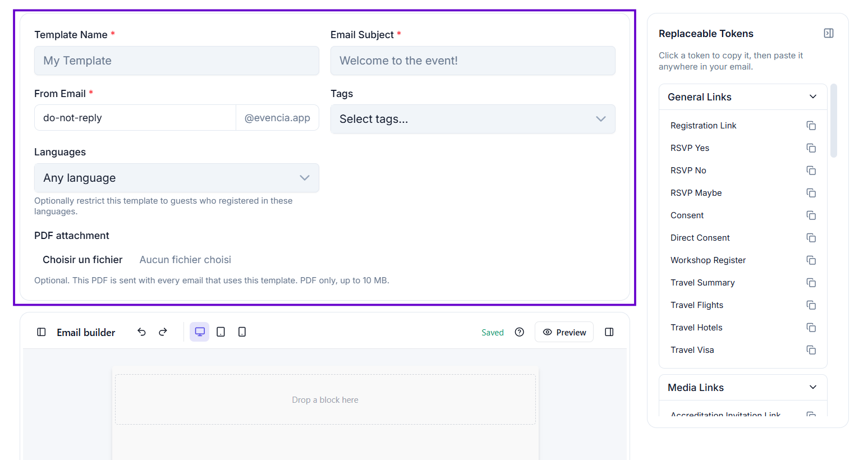Open the email builder help icon
The height and width of the screenshot is (460, 868).
click(x=520, y=332)
